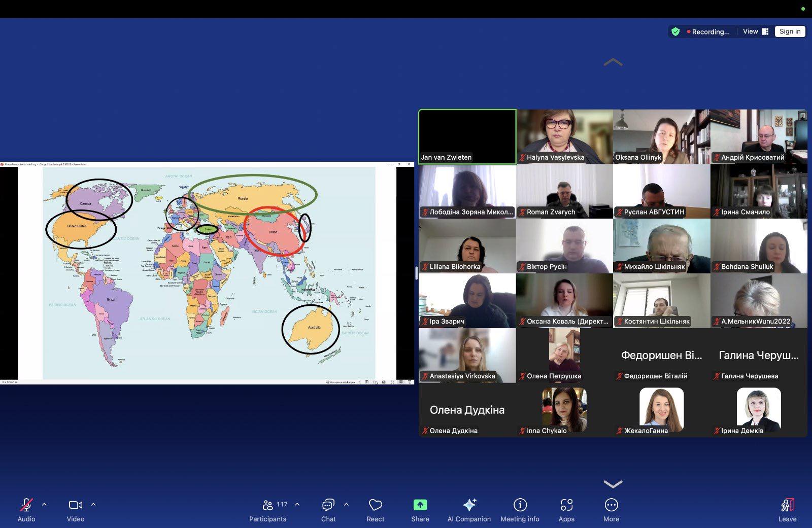
Task: Click the green Share screen icon
Action: [420, 505]
